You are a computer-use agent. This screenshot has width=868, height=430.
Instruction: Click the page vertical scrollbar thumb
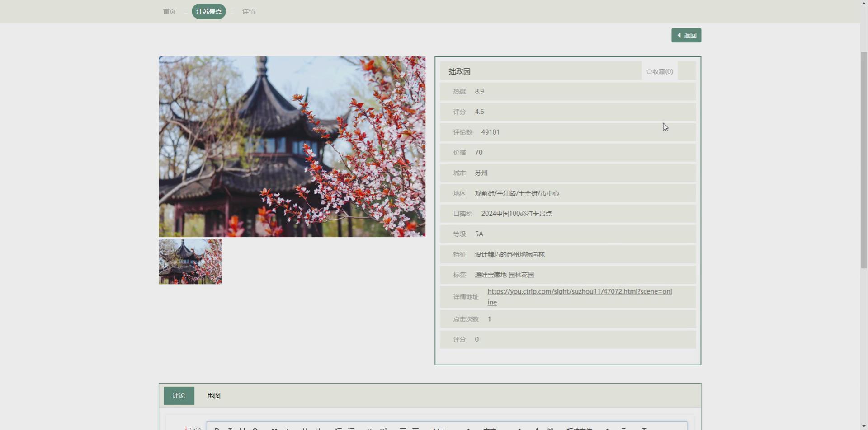863,160
